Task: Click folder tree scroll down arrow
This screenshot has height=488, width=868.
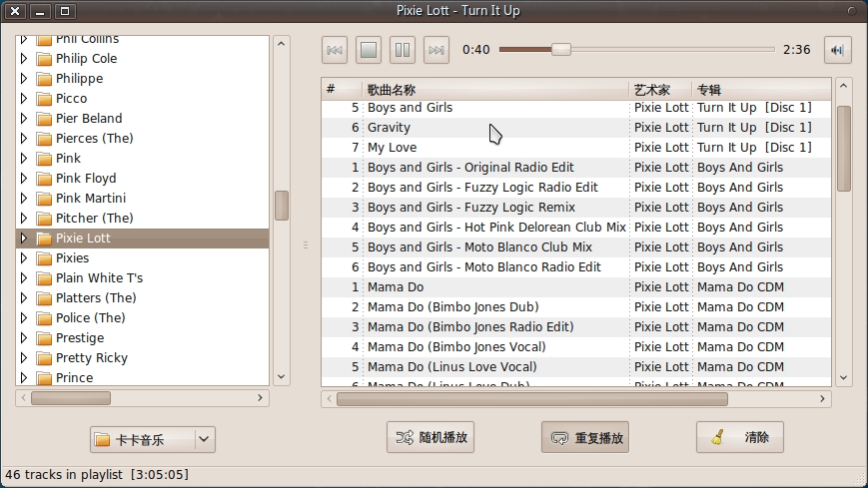Action: pos(282,377)
